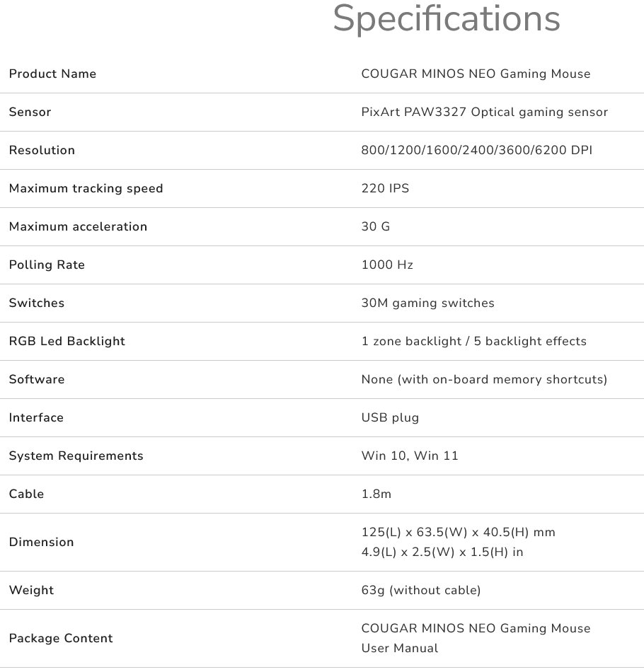Click the RGB Led Backlight label
Screen dimensions: 644x672
pyautogui.click(x=67, y=341)
